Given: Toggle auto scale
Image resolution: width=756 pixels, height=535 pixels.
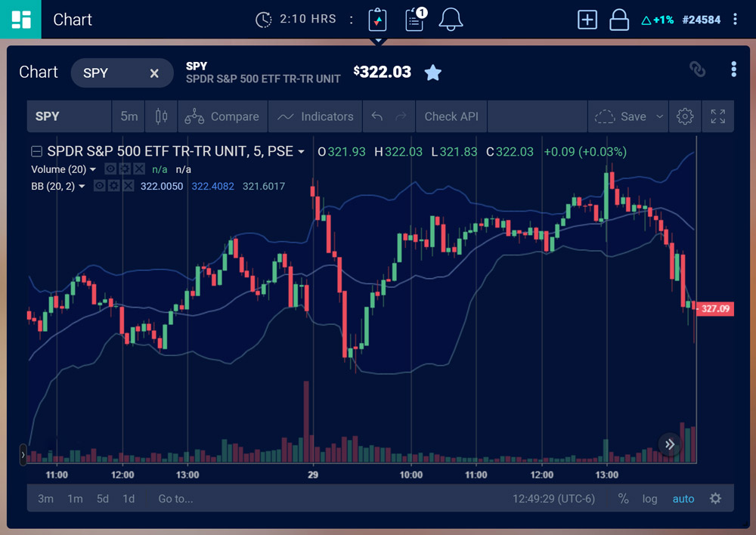Looking at the screenshot, I should [683, 499].
